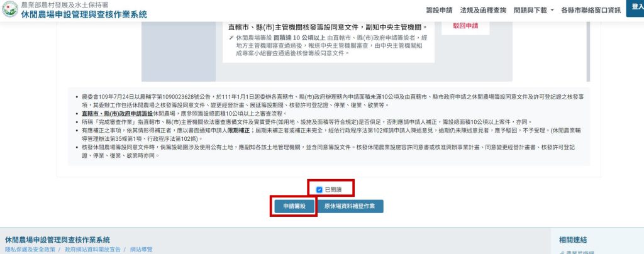The width and height of the screenshot is (644, 254).
Task: Click the 登入 login button
Action: coord(636,8)
